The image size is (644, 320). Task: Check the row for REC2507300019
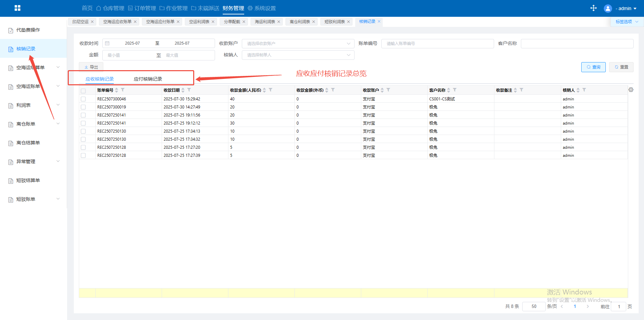coord(83,107)
